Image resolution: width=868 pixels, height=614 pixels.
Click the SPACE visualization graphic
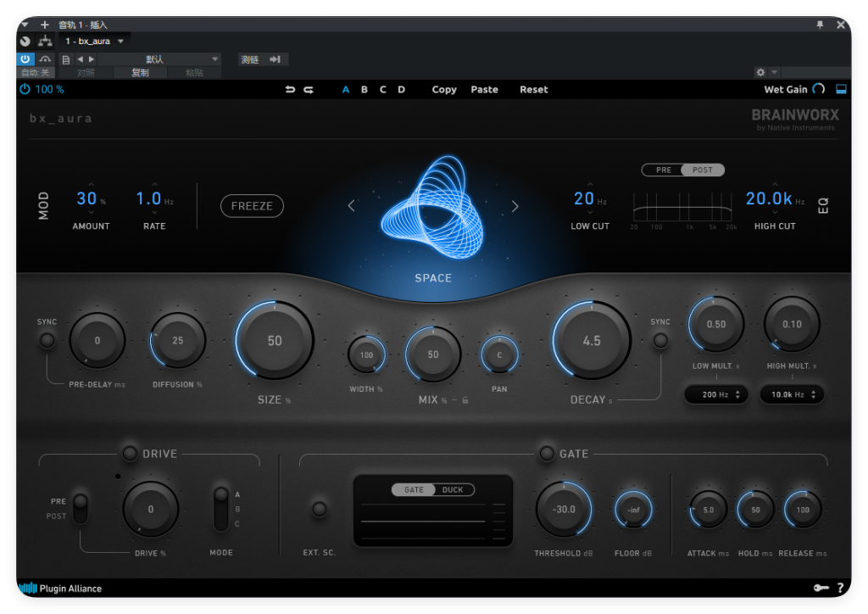[x=432, y=208]
